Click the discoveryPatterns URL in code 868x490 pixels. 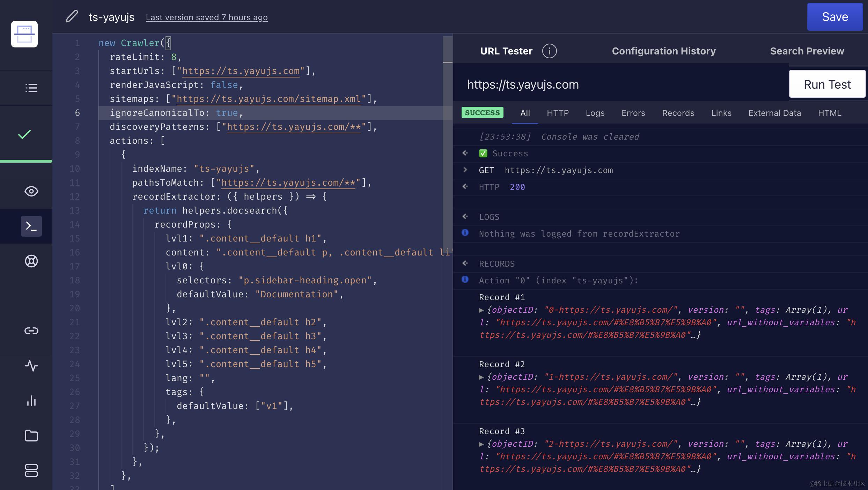294,127
